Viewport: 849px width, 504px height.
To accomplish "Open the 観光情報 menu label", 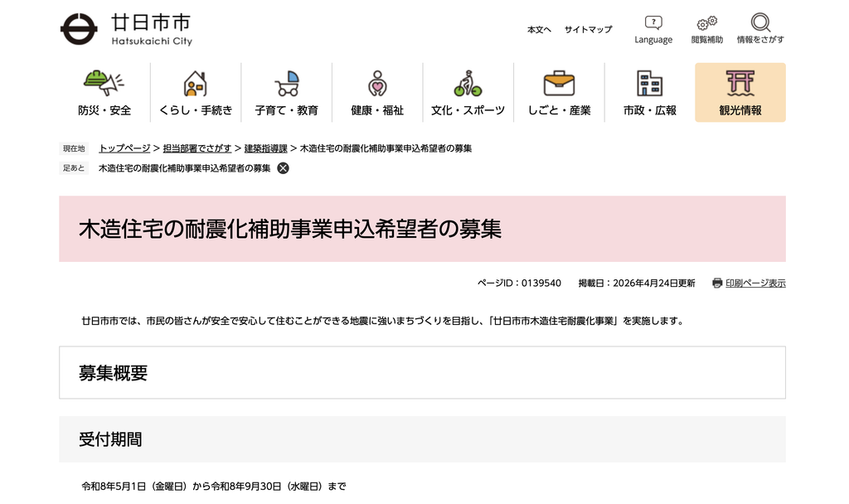I will [740, 110].
